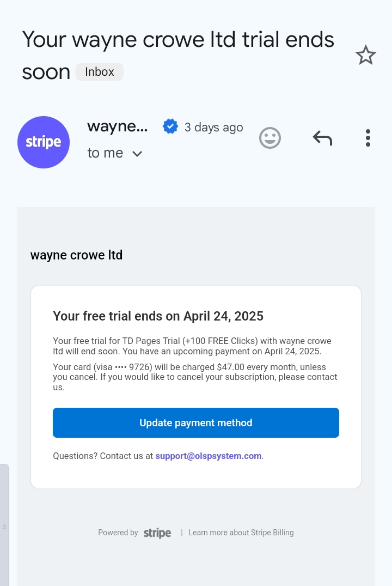Open Learn more about Stripe Billing link

[x=241, y=533]
